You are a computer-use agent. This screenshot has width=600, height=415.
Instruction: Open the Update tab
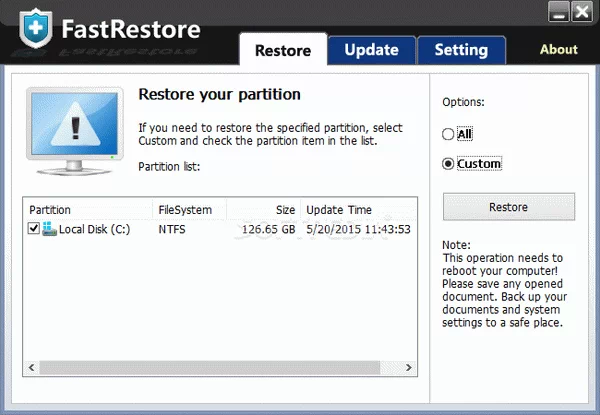click(372, 50)
